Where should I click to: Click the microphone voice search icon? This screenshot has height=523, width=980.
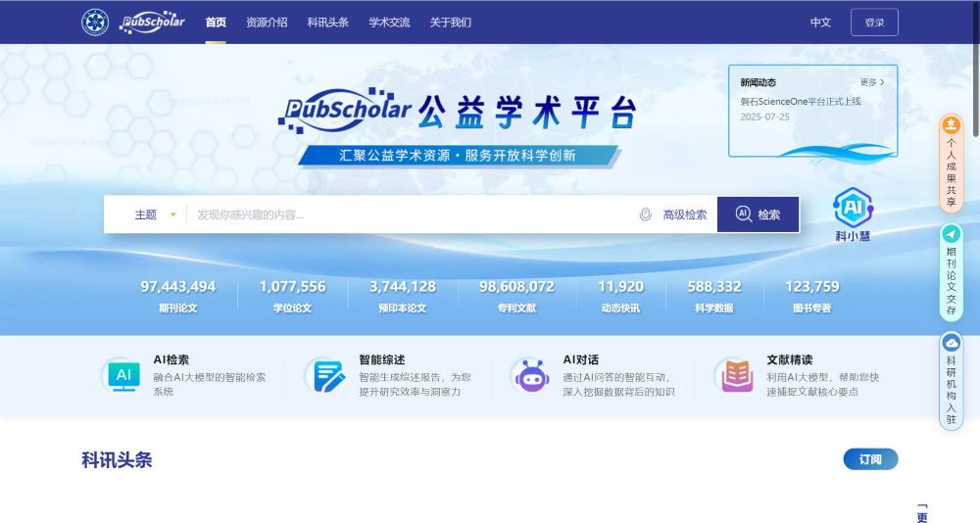[x=645, y=214]
